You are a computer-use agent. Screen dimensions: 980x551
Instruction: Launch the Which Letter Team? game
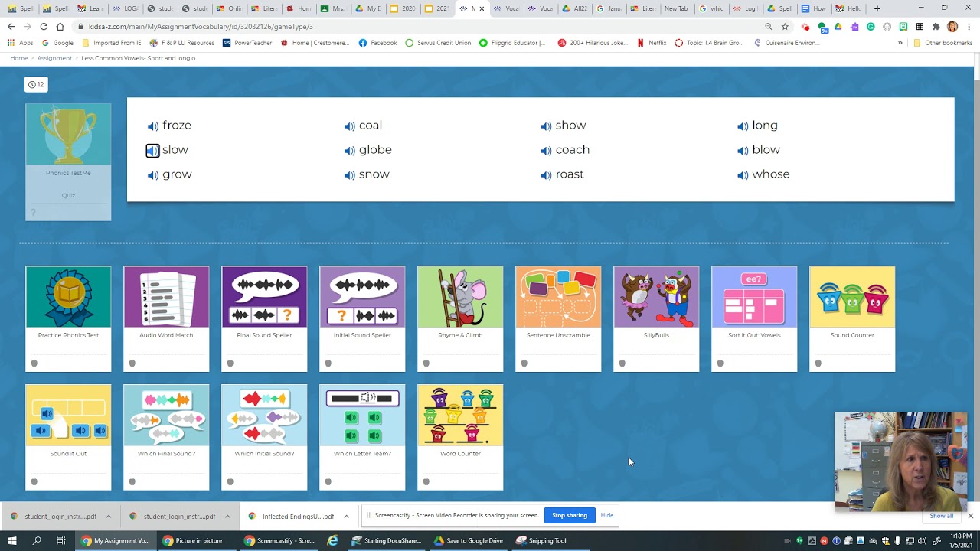(362, 437)
